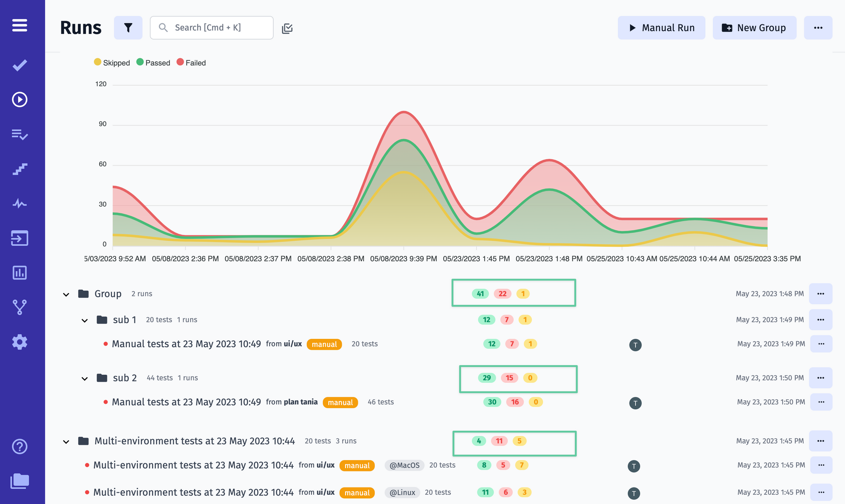Click the Search input field
845x504 pixels.
pos(212,28)
